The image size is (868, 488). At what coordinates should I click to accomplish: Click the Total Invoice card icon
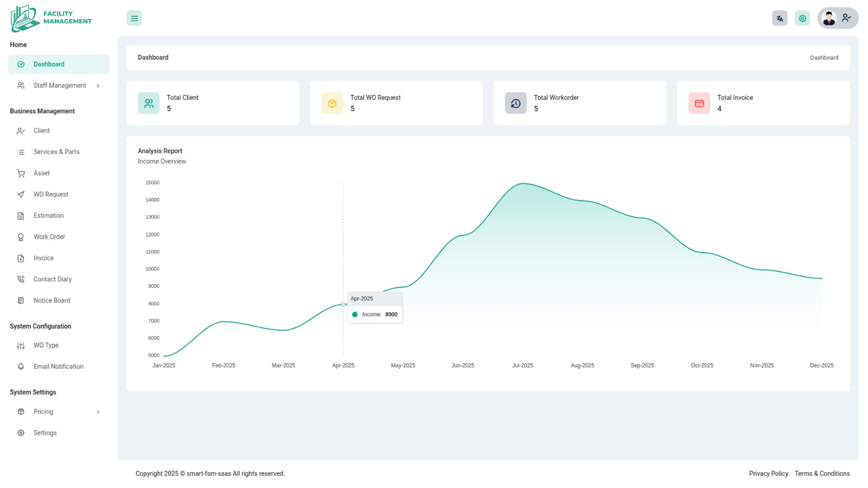point(699,103)
